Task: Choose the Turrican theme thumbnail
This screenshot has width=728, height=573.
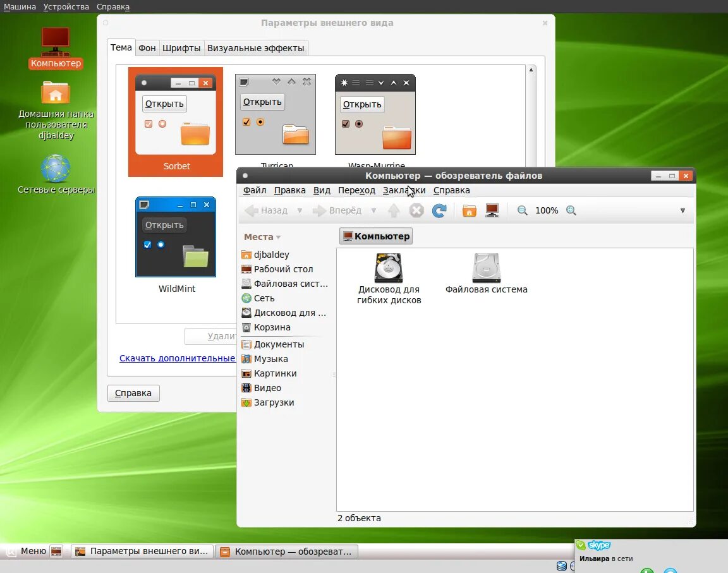Action: [276, 114]
